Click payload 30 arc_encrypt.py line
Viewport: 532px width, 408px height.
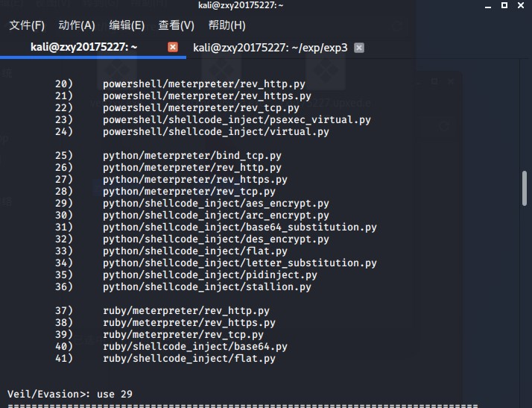click(192, 215)
